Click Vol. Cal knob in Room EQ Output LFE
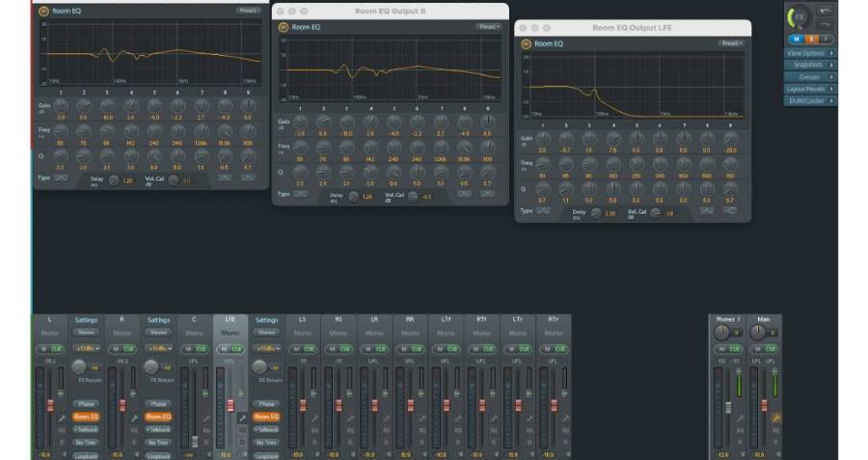Viewport: 868px width, 460px height. coord(656,213)
